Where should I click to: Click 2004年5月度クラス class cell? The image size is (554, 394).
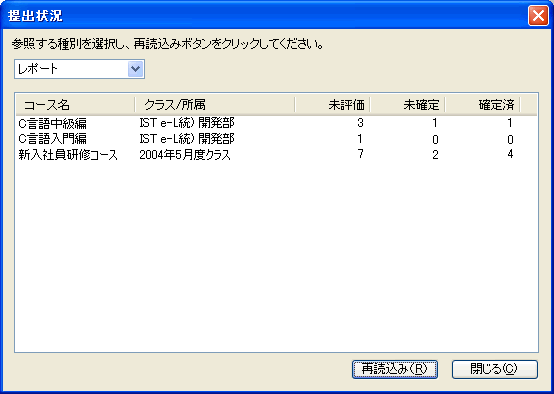pos(185,155)
